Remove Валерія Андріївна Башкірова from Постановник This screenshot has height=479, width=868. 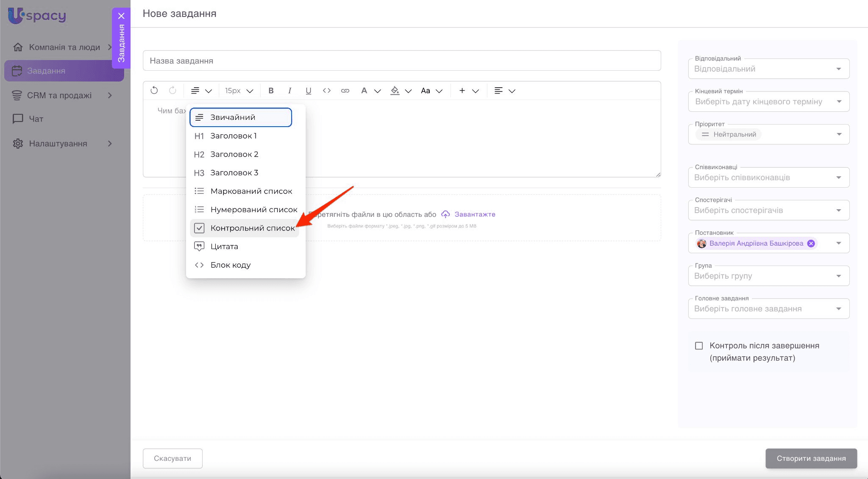coord(811,244)
